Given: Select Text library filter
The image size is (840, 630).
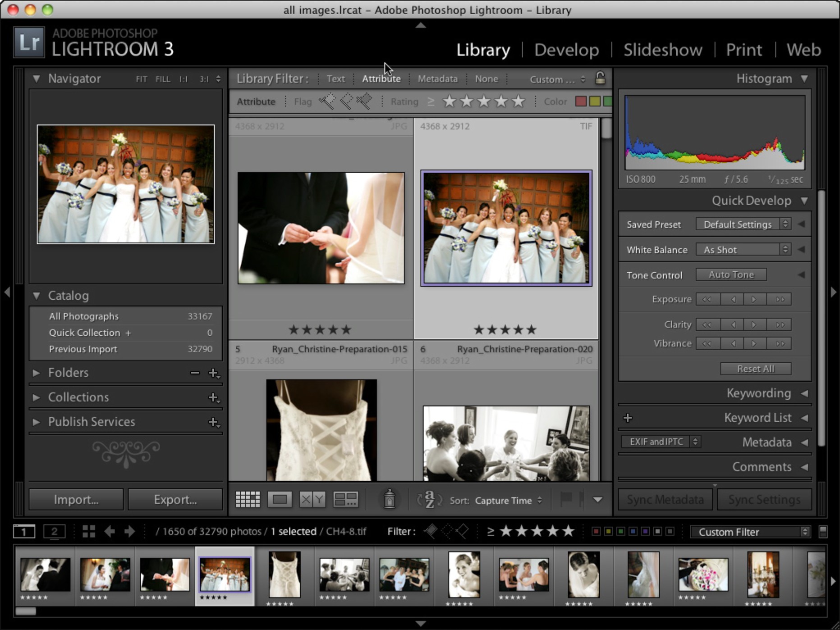Looking at the screenshot, I should coord(335,79).
